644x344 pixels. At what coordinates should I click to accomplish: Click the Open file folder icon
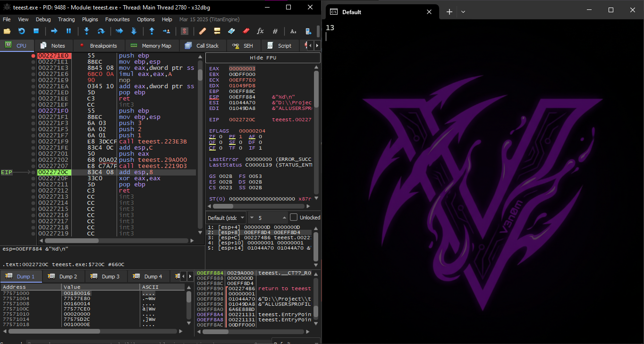[7, 31]
